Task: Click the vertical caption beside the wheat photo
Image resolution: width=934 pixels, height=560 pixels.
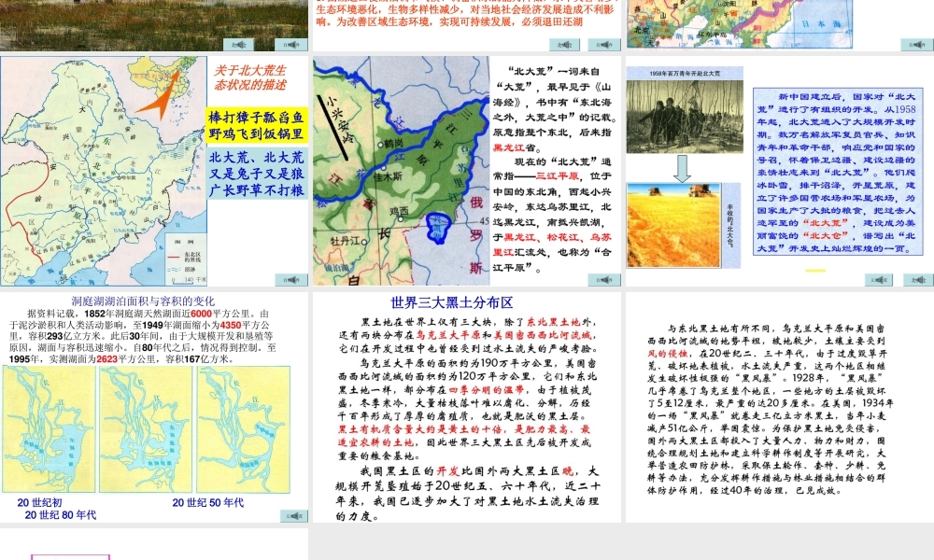Action: tap(731, 225)
